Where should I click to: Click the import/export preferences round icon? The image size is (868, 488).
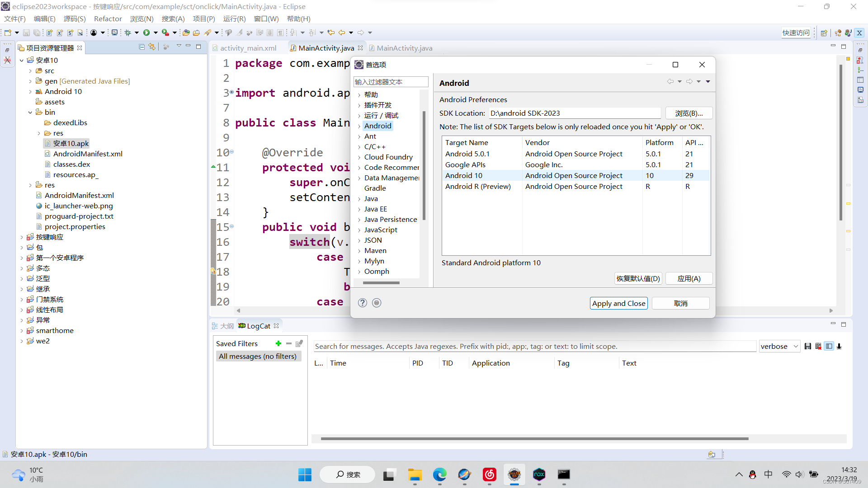tap(377, 303)
